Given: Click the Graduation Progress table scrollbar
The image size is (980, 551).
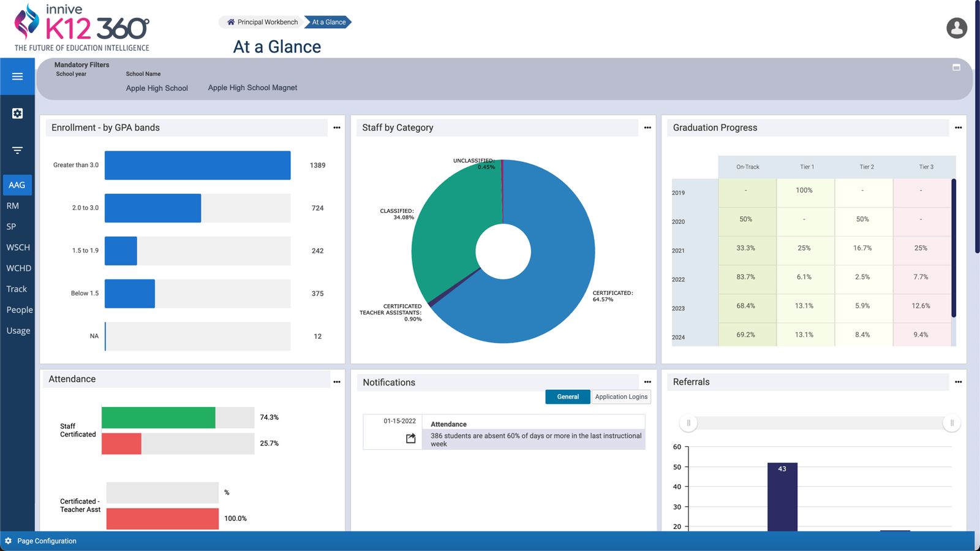Looking at the screenshot, I should (953, 248).
